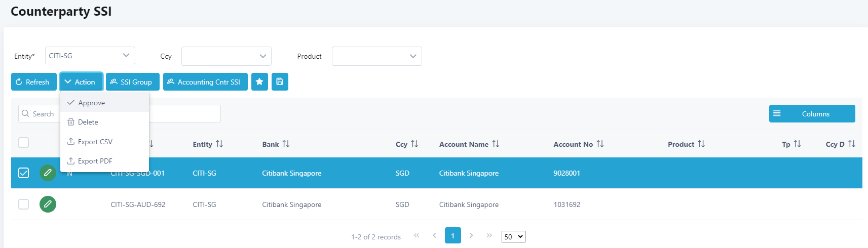Open the Entity dropdown showing CITI-SG
Viewport: 868px width, 248px height.
90,56
